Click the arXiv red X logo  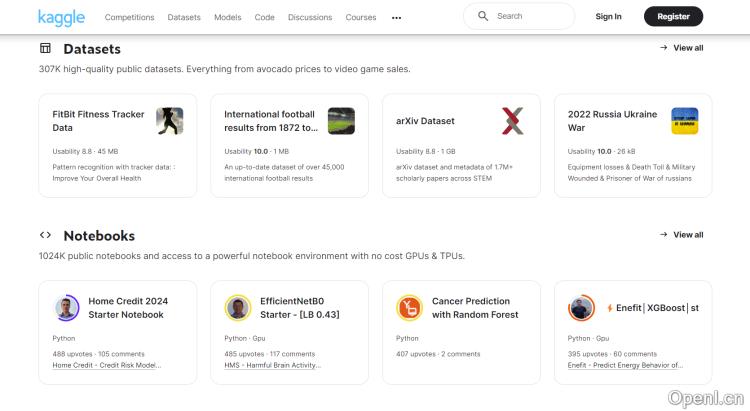point(512,121)
